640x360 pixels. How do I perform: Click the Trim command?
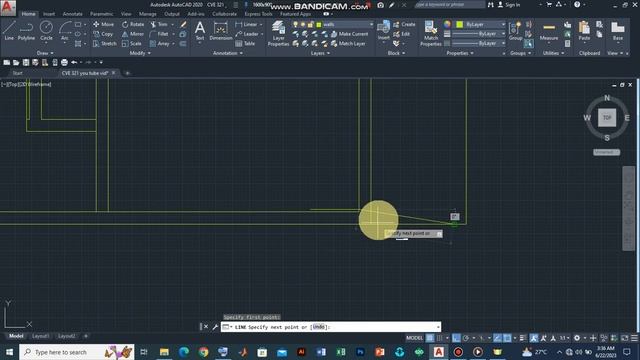(159, 24)
